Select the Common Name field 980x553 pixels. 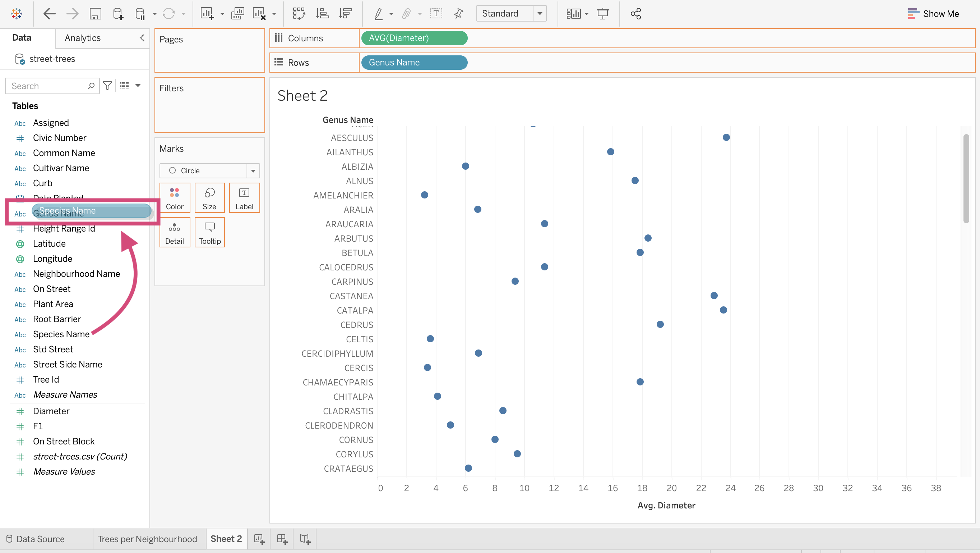point(64,153)
